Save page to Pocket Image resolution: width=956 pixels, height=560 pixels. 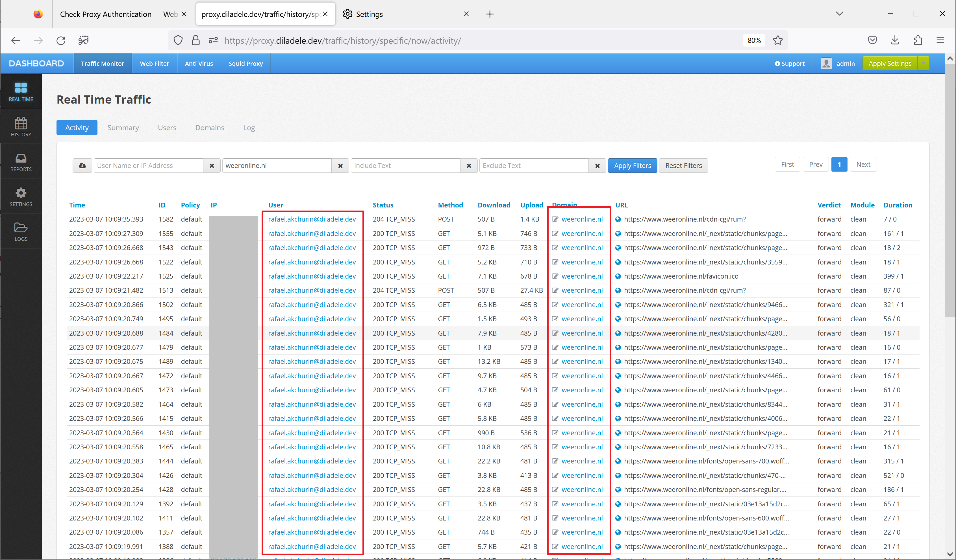[x=872, y=40]
